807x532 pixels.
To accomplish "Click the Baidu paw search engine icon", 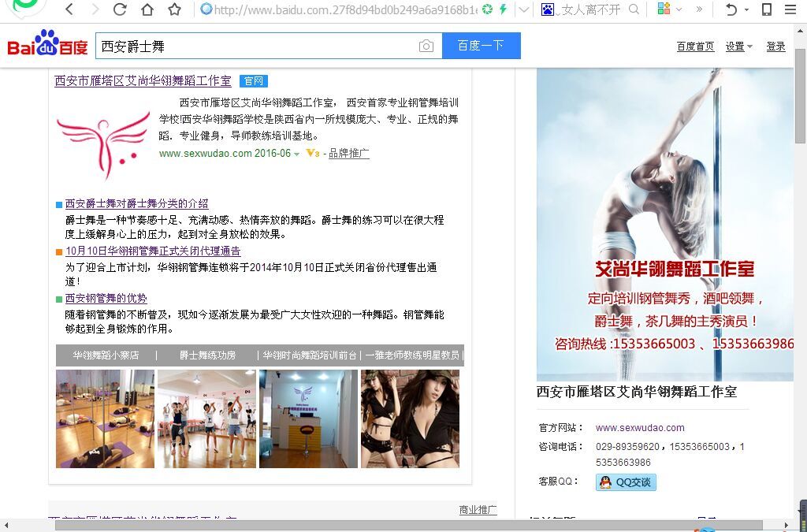I will (548, 9).
